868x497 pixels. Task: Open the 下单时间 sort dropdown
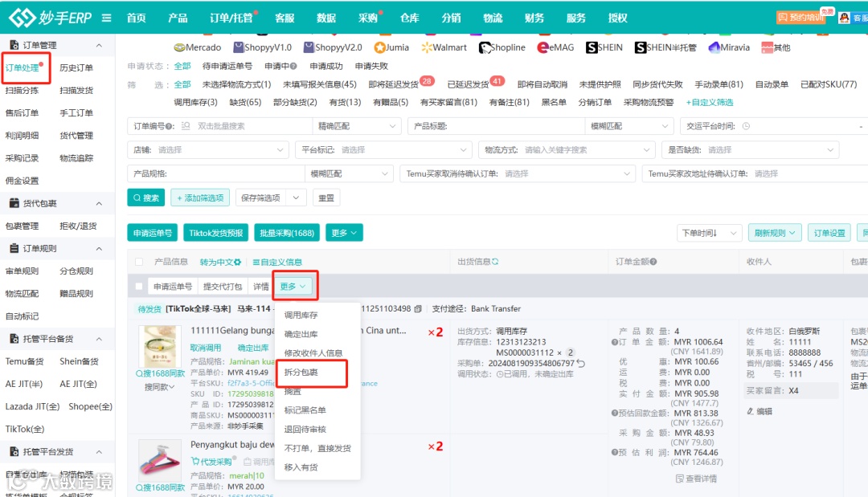(709, 233)
